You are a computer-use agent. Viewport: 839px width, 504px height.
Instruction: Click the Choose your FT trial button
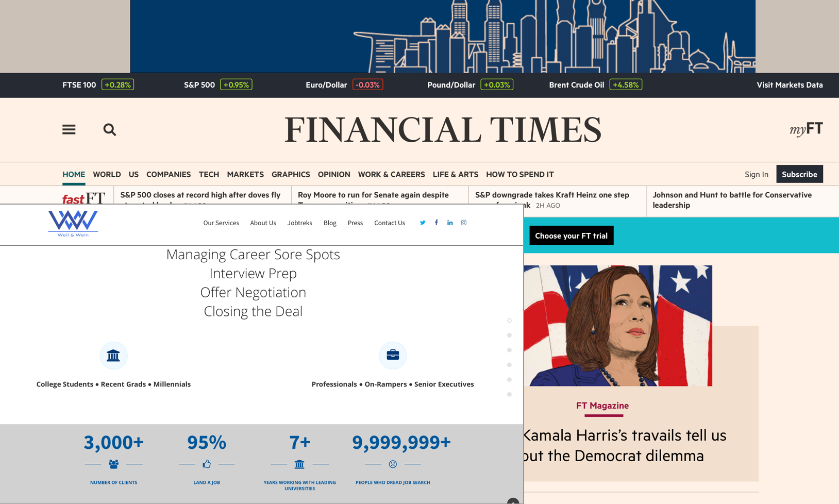(x=571, y=236)
